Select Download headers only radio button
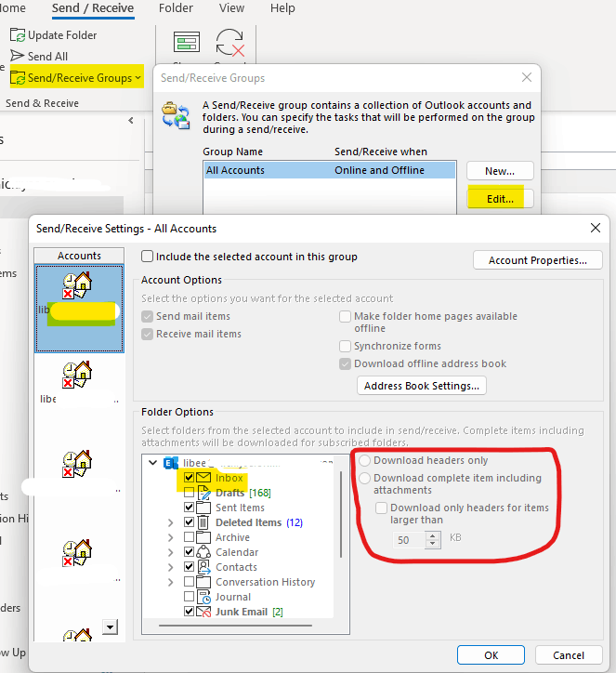Image resolution: width=616 pixels, height=673 pixels. click(x=364, y=460)
